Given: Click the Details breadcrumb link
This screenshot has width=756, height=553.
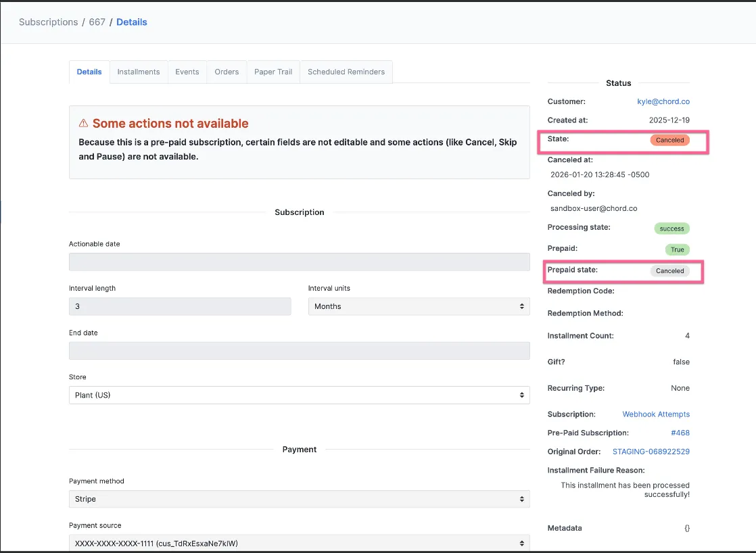Looking at the screenshot, I should pyautogui.click(x=132, y=22).
